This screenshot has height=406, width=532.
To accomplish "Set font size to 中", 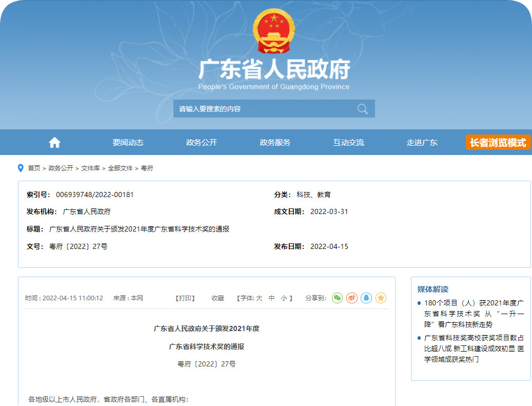I will [x=271, y=298].
